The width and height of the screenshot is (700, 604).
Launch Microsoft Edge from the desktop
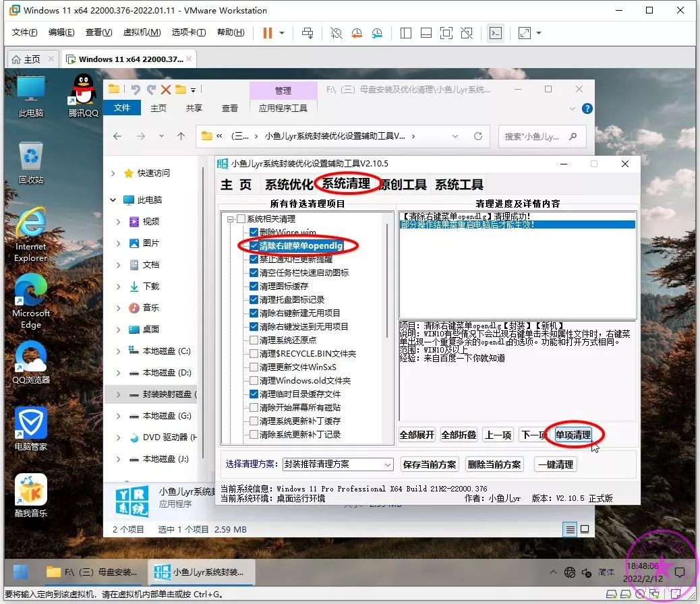[31, 301]
